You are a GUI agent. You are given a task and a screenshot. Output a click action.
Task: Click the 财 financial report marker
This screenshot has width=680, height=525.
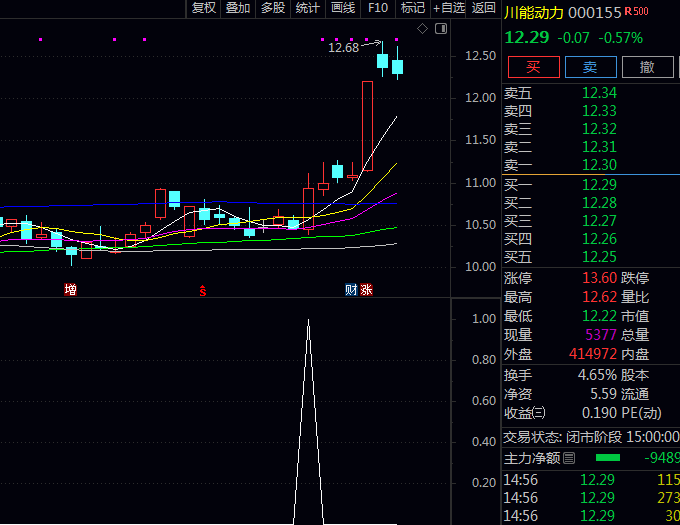pyautogui.click(x=351, y=290)
